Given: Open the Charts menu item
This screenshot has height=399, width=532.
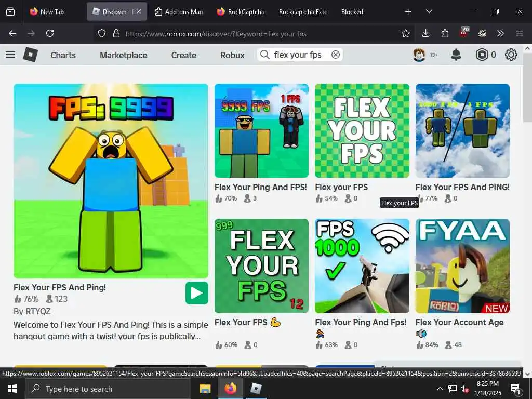Looking at the screenshot, I should pos(63,55).
